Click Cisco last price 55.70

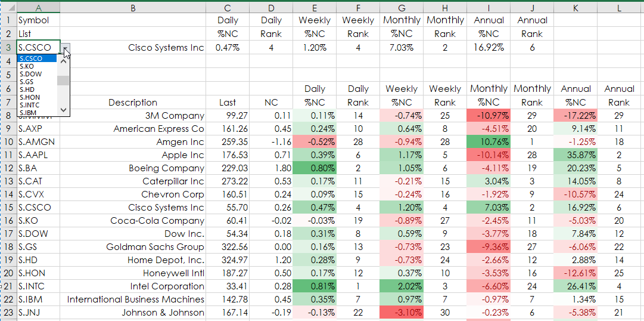click(228, 208)
